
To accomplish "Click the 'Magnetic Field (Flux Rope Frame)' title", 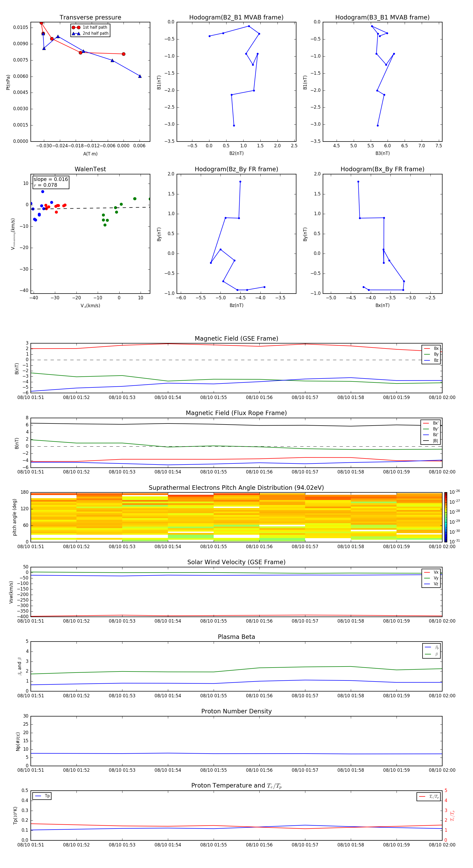I will [x=236, y=413].
